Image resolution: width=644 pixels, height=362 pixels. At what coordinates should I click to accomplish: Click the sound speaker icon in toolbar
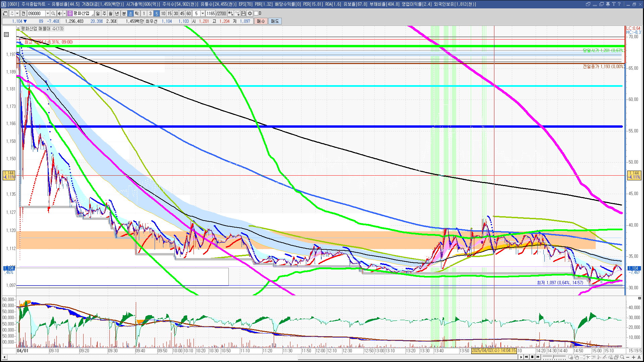point(60,13)
